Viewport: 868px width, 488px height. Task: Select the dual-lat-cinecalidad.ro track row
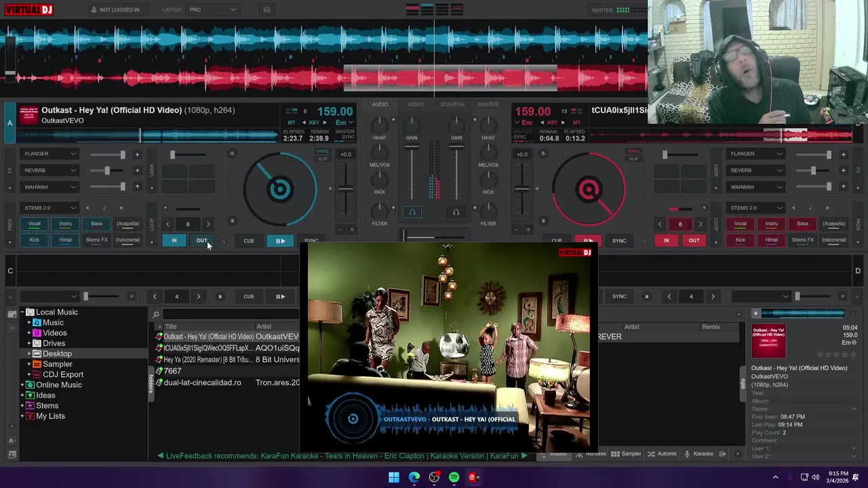227,382
